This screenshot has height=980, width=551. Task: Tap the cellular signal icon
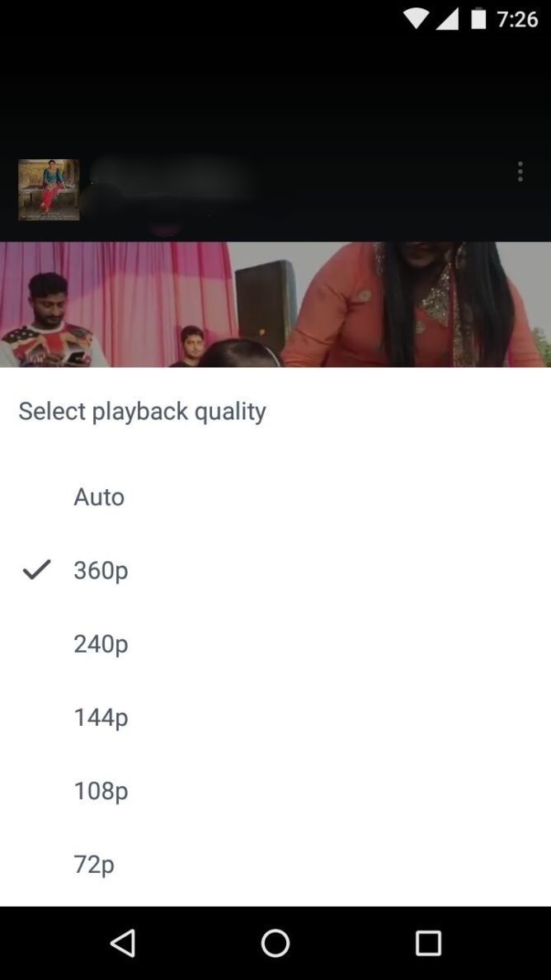(447, 19)
